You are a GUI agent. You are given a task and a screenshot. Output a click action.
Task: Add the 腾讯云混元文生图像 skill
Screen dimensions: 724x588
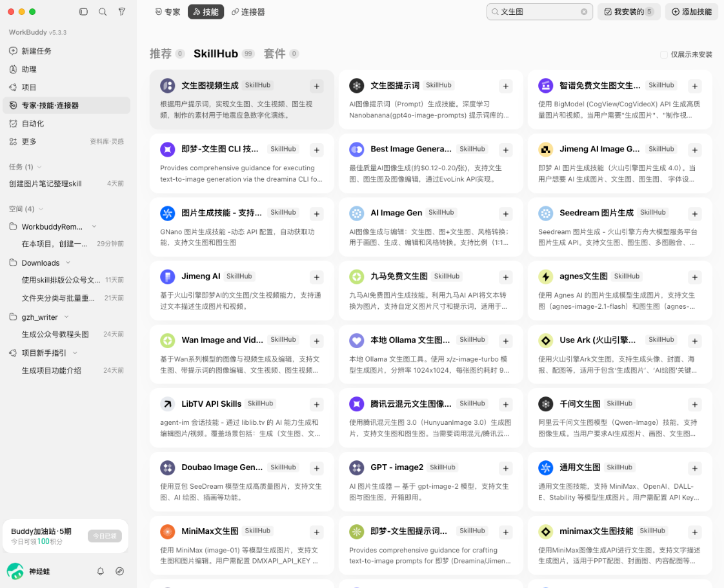[506, 404]
